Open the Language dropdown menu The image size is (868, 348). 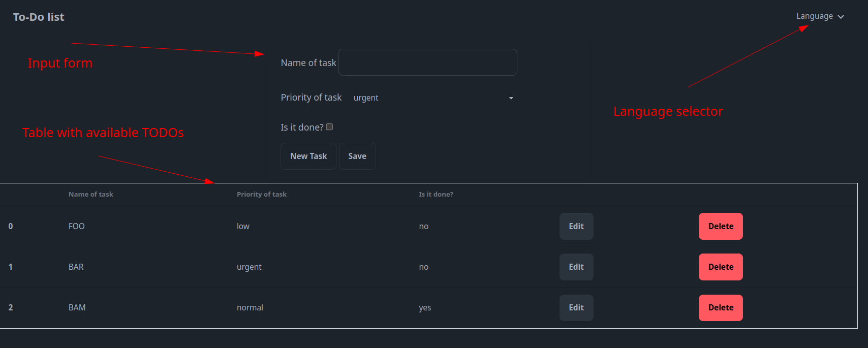(820, 16)
